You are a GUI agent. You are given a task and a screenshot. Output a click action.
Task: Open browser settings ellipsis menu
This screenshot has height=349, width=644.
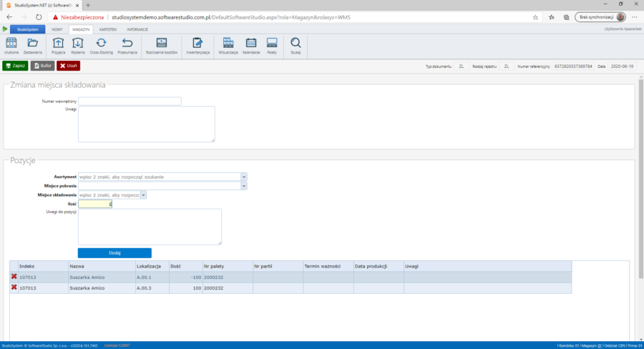(635, 17)
